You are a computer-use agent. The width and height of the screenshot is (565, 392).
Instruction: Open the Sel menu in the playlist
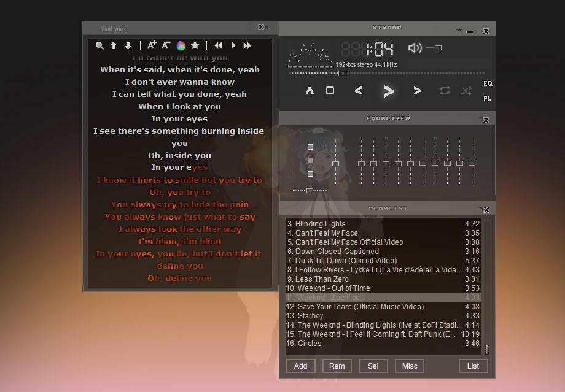(373, 366)
